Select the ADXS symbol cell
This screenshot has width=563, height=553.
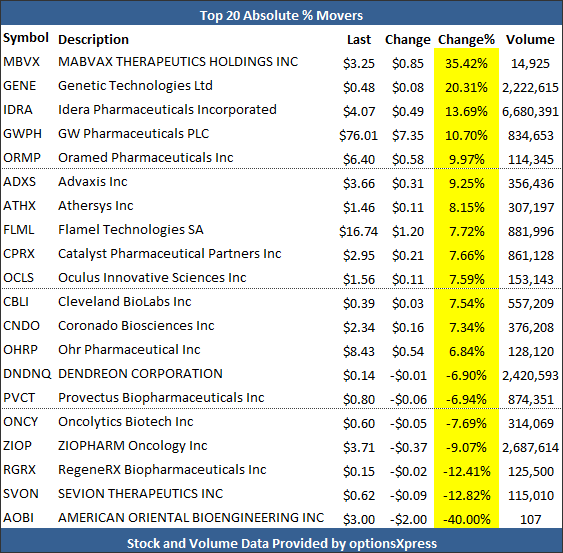coord(20,182)
